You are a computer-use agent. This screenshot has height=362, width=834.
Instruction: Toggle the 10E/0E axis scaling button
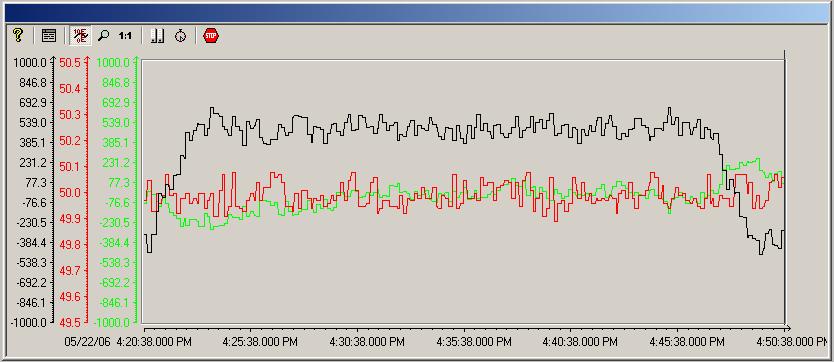tap(81, 36)
